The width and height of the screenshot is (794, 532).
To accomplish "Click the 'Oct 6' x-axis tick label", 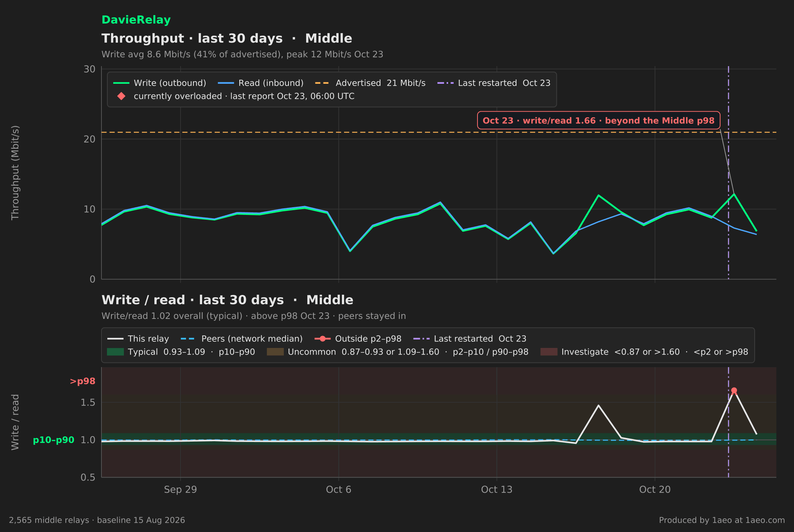I will tap(339, 490).
